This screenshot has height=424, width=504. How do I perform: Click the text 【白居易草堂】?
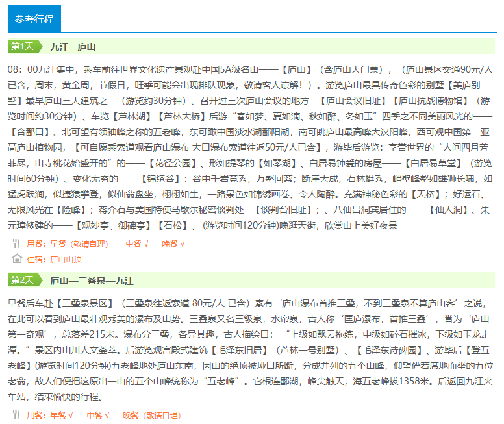(x=433, y=163)
